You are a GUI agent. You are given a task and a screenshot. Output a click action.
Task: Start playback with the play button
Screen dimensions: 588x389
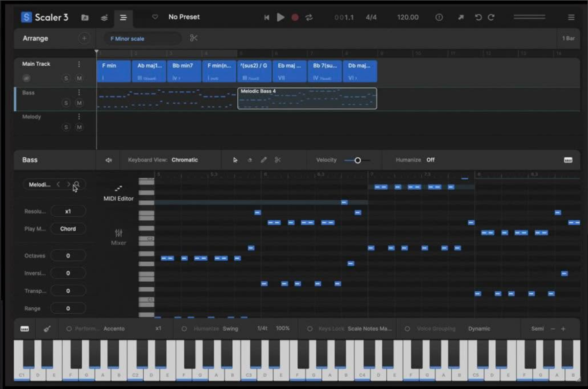click(x=280, y=18)
